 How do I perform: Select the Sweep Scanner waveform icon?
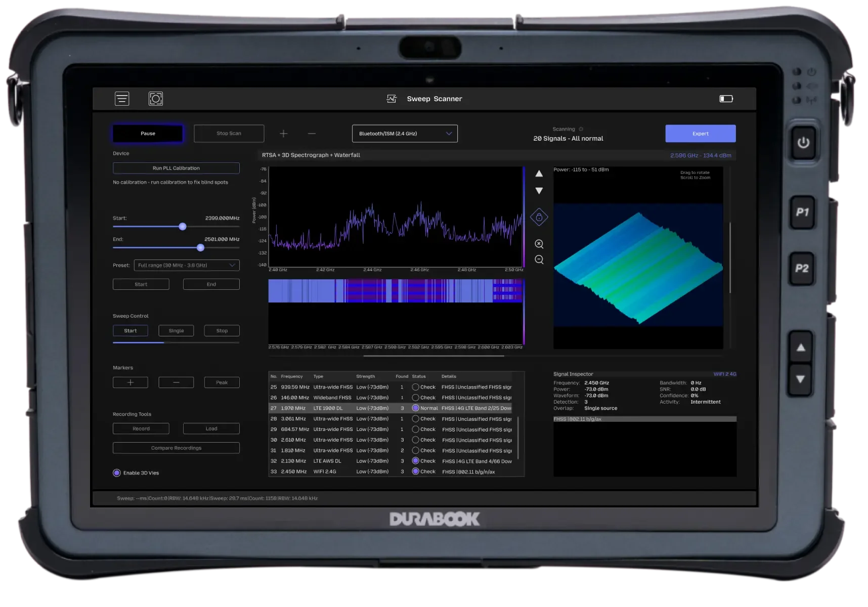(x=392, y=99)
